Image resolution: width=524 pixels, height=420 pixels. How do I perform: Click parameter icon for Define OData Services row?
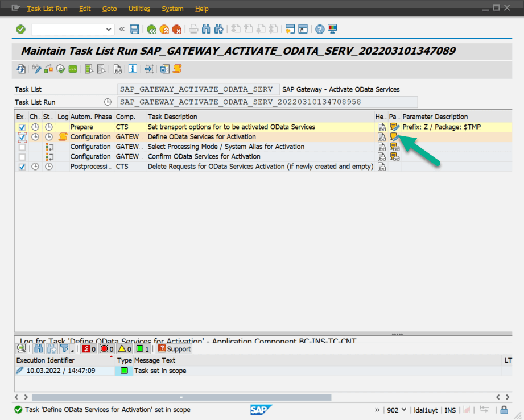(395, 136)
